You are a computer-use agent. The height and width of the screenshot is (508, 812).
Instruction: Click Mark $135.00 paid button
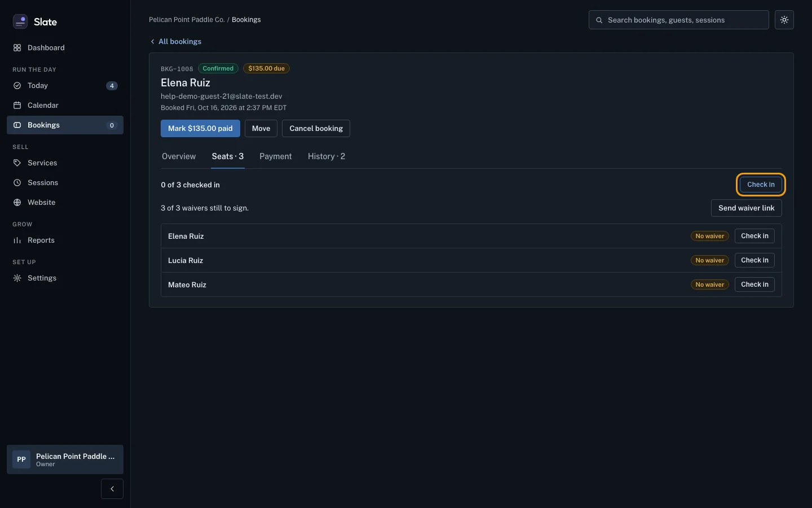coord(200,129)
